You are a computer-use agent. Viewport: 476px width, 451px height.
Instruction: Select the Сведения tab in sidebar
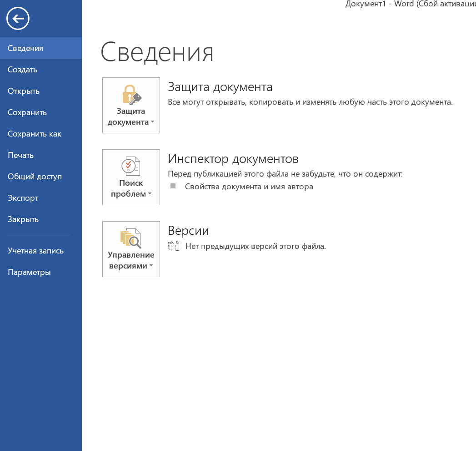tap(40, 48)
